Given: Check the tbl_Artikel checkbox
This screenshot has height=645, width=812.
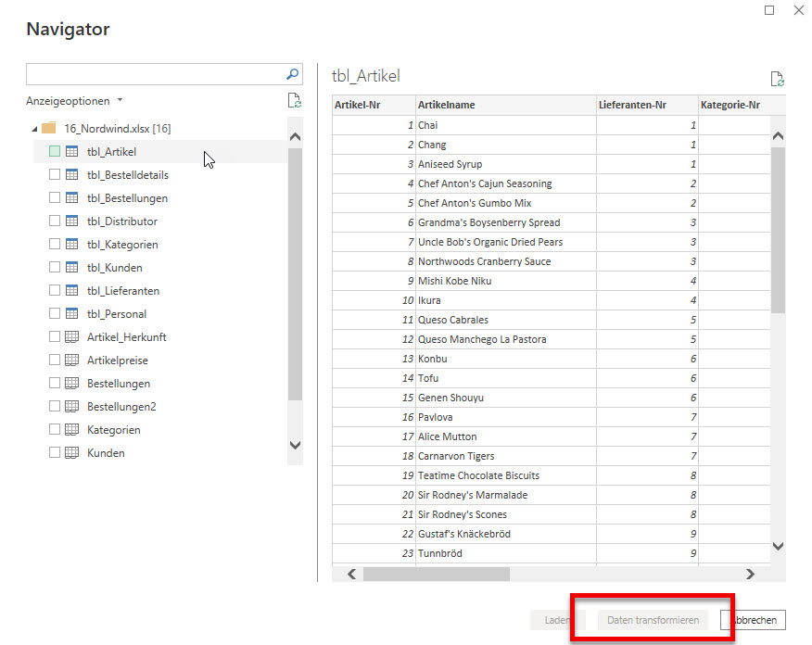Looking at the screenshot, I should 55,152.
